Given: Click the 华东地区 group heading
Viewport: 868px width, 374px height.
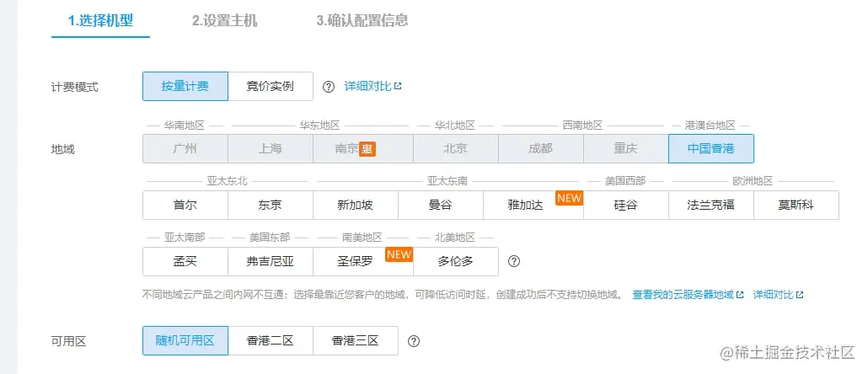Looking at the screenshot, I should (x=319, y=126).
